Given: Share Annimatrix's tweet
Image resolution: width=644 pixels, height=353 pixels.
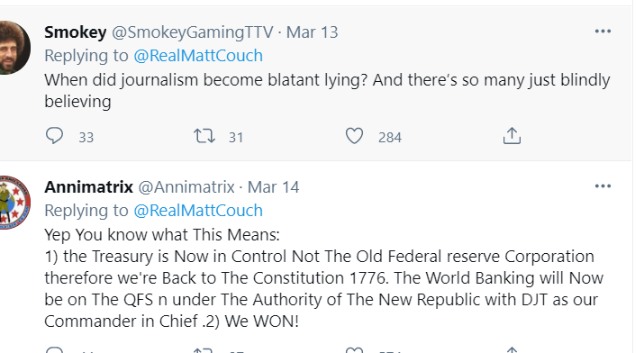Looking at the screenshot, I should coord(512,349).
